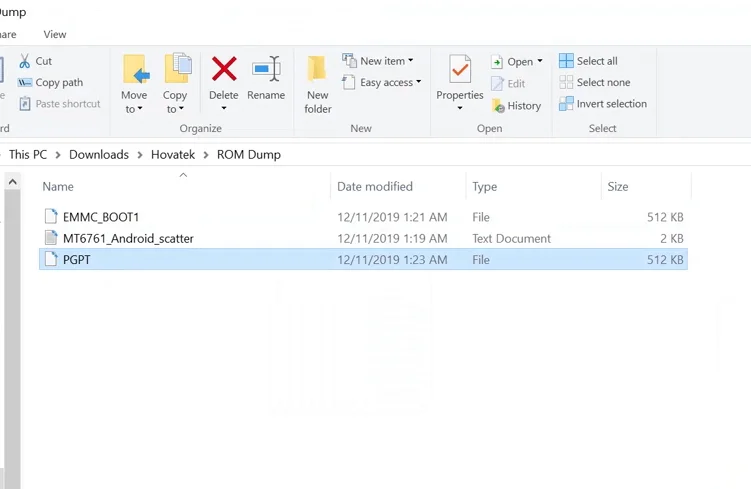Click the Copy to icon
This screenshot has height=489, width=751.
(x=178, y=68)
